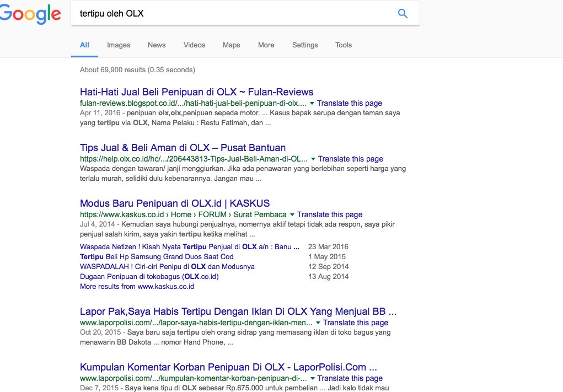563x392 pixels.
Task: Expand dropdown arrow next to fulan-reviews.blogspot URL
Action: point(312,104)
